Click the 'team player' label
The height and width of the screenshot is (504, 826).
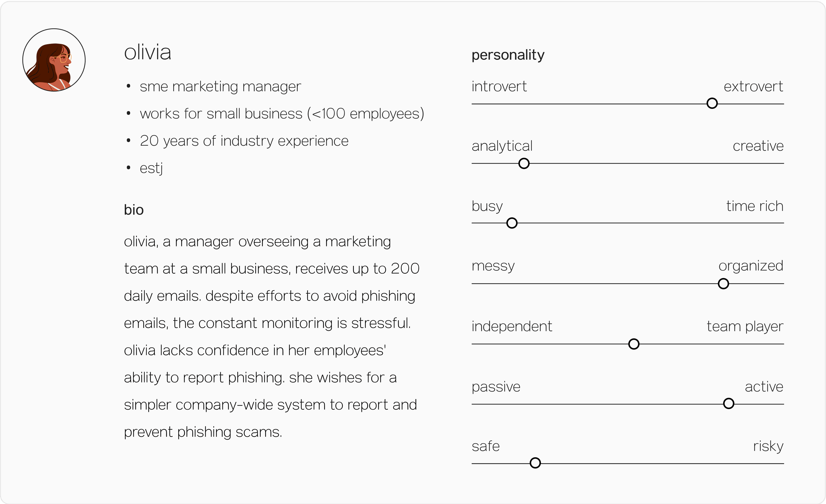coord(745,326)
